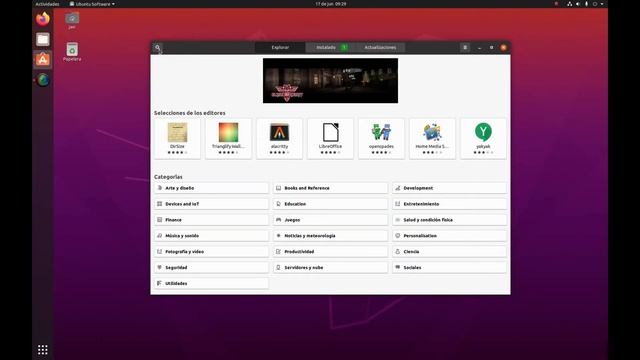Browse the Personalisation category
The height and width of the screenshot is (360, 640).
pyautogui.click(x=449, y=236)
